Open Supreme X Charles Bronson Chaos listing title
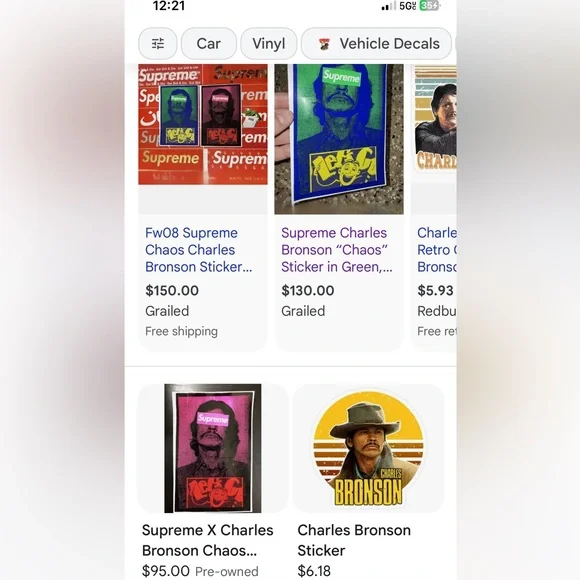Screen dimensions: 580x580 [208, 540]
